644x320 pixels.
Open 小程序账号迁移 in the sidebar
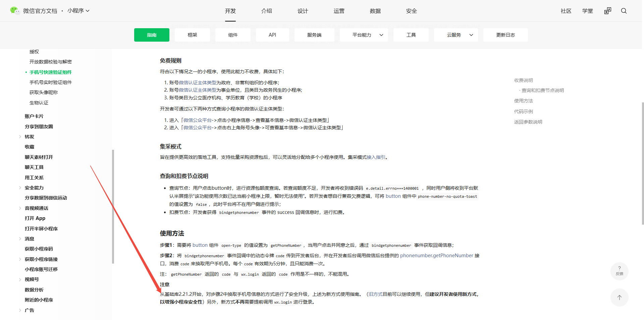pos(41,269)
